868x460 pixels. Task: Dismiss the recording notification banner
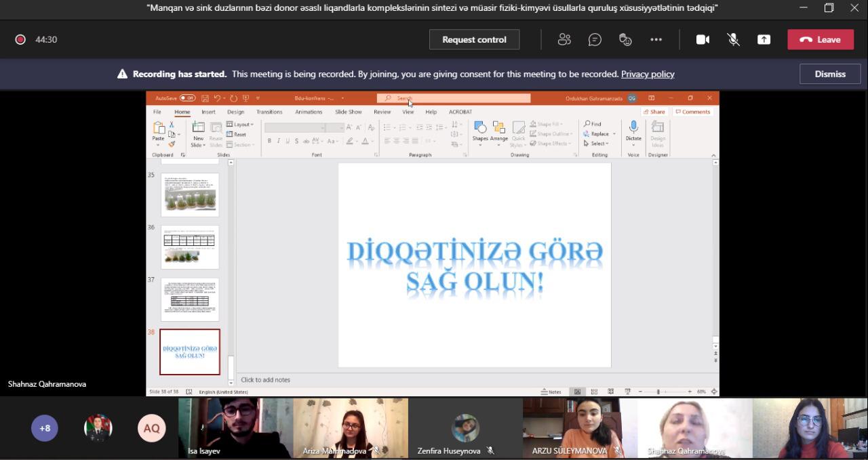(830, 74)
